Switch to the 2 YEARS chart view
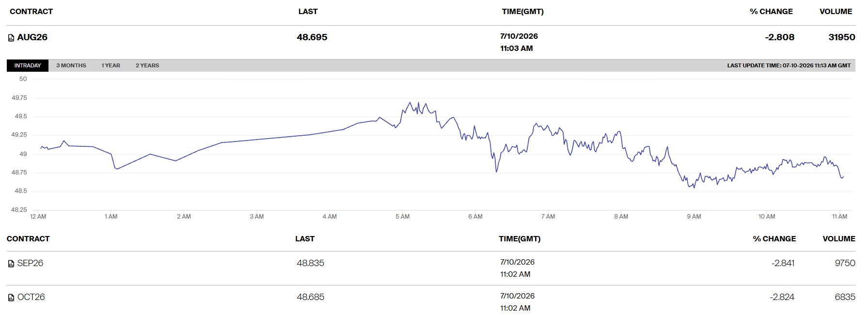This screenshot has width=868, height=315. (147, 65)
